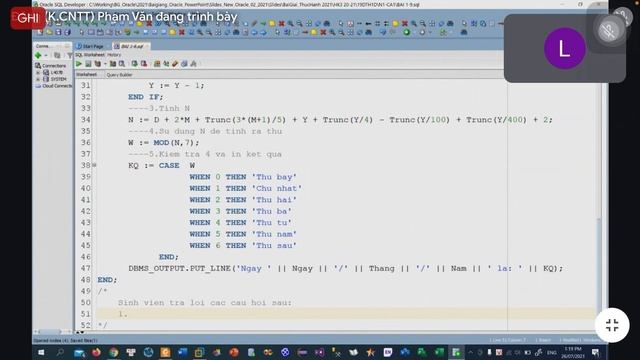Expand the SYSTEM connection node
640x360 pixels.
point(38,79)
